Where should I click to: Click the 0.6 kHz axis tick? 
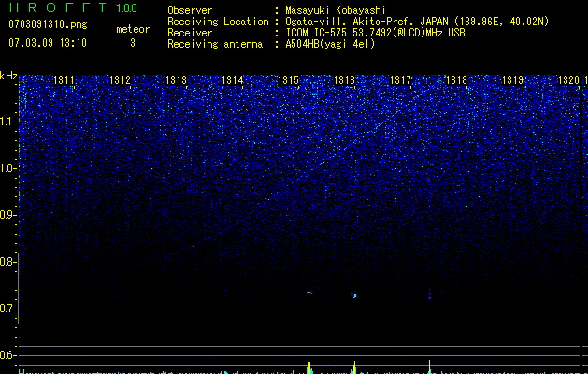pyautogui.click(x=8, y=355)
